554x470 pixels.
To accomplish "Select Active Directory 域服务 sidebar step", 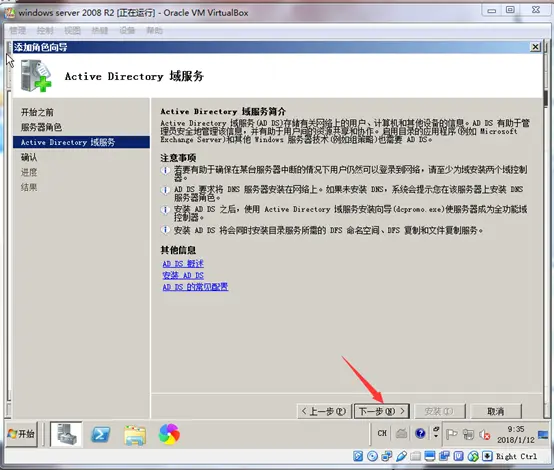I will [x=81, y=142].
